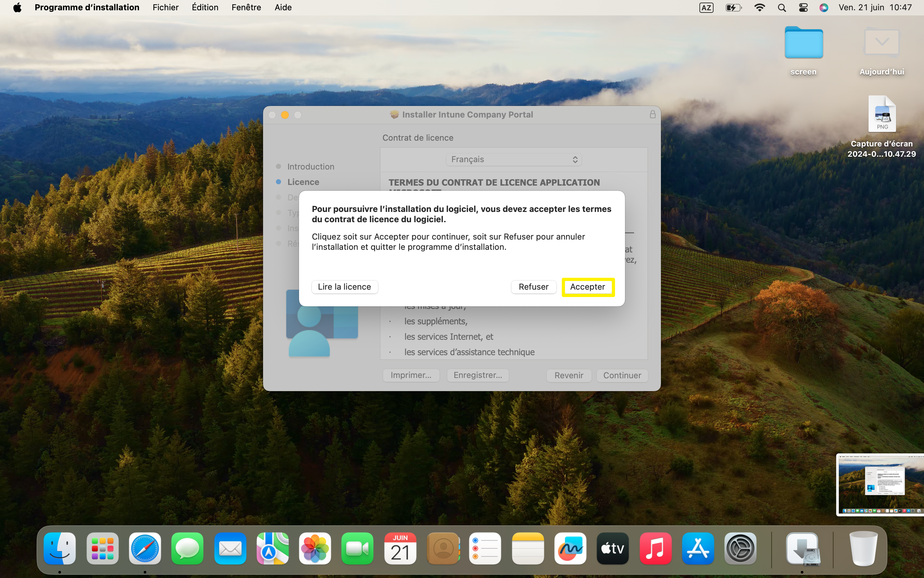Open Music from the Dock

point(655,548)
